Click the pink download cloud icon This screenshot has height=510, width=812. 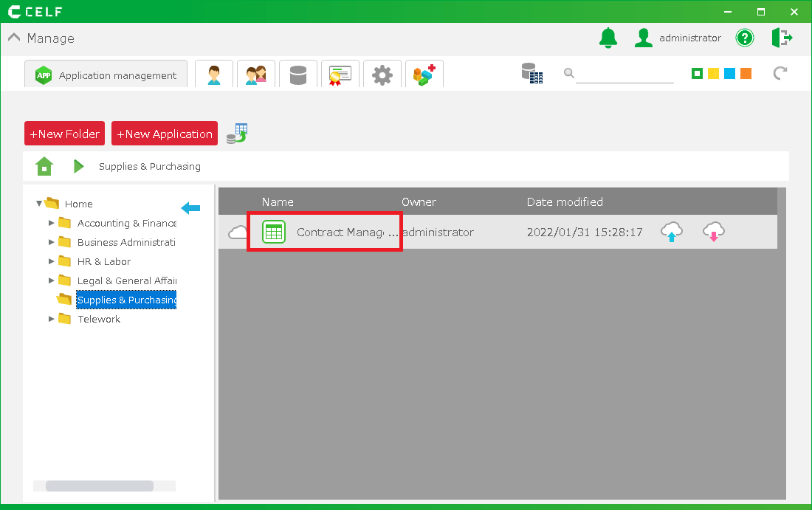coord(712,232)
